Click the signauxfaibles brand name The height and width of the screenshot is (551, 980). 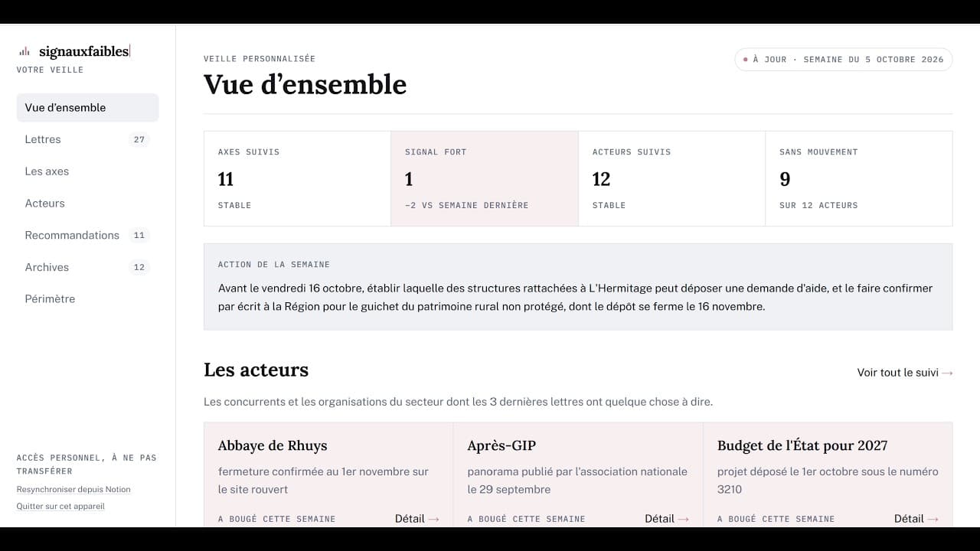click(84, 51)
